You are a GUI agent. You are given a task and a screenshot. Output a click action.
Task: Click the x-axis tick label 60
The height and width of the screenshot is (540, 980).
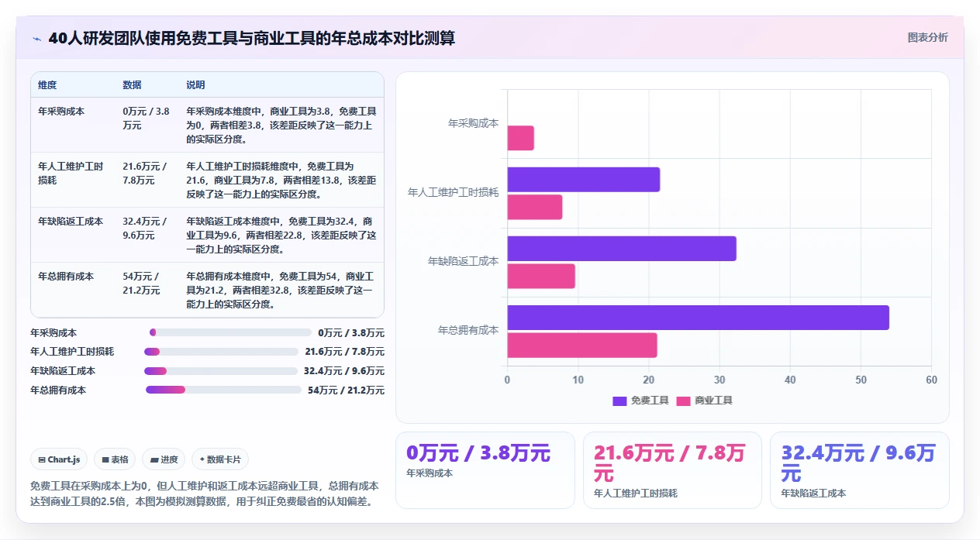tap(931, 380)
